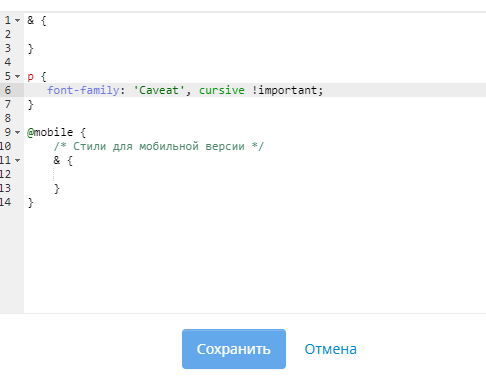Click the '& {' text on line 1

(37, 21)
